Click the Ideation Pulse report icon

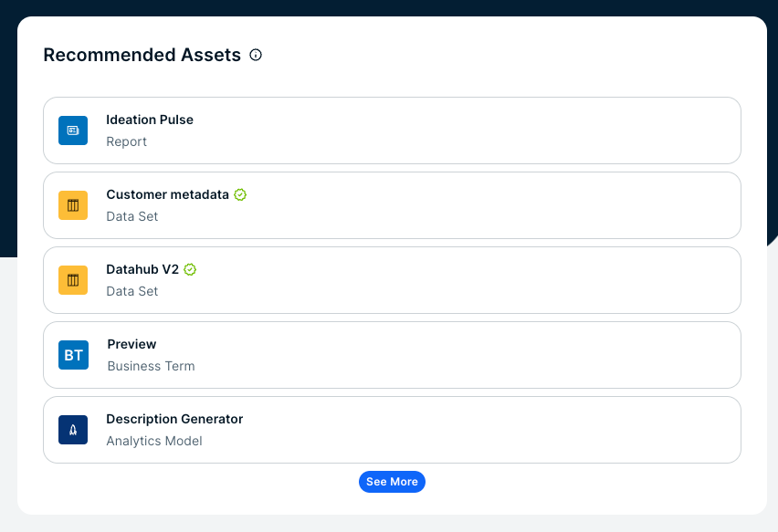point(73,130)
